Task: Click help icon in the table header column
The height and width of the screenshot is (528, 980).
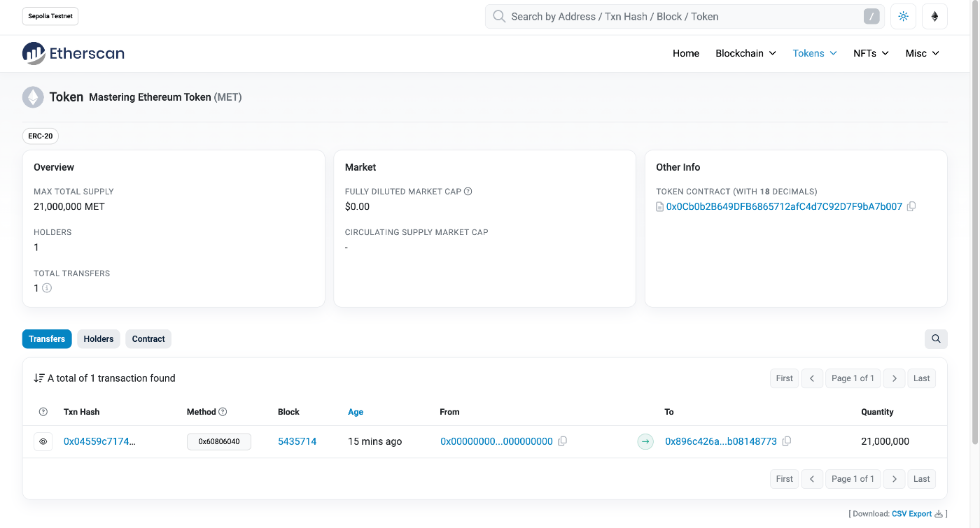Action: [43, 412]
